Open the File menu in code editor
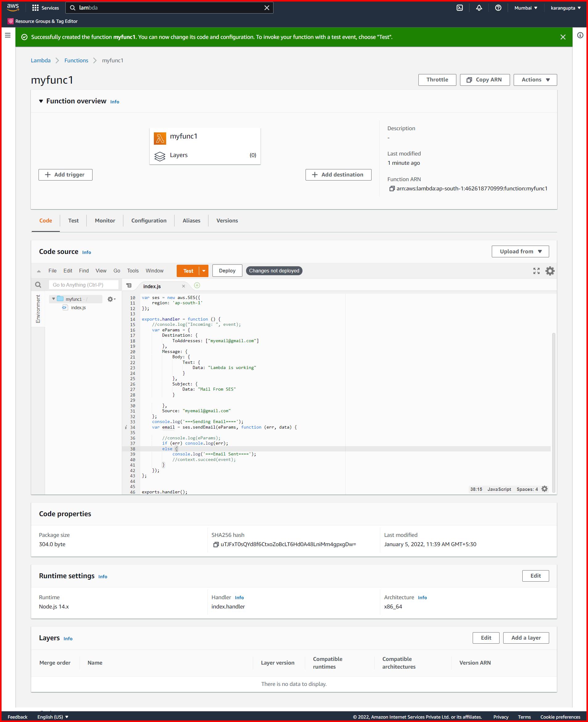Image resolution: width=588 pixels, height=722 pixels. click(52, 271)
